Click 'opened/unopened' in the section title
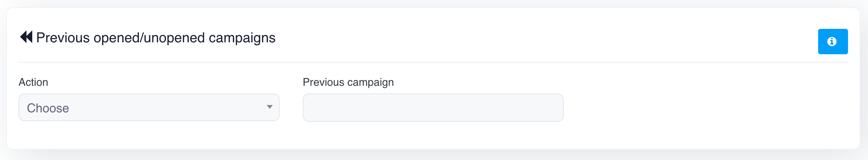Screen dimensions: 868x160 pyautogui.click(x=149, y=38)
